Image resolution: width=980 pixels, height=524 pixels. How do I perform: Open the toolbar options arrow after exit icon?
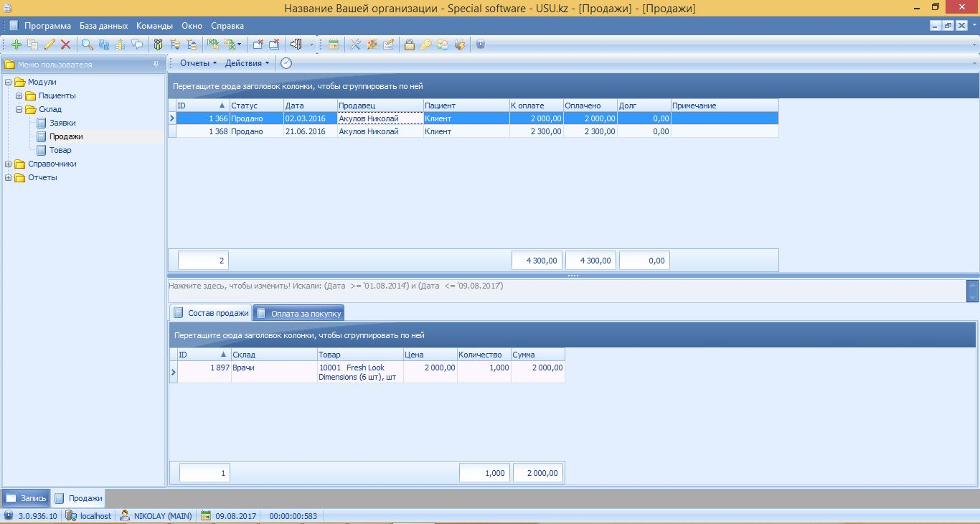(x=312, y=45)
